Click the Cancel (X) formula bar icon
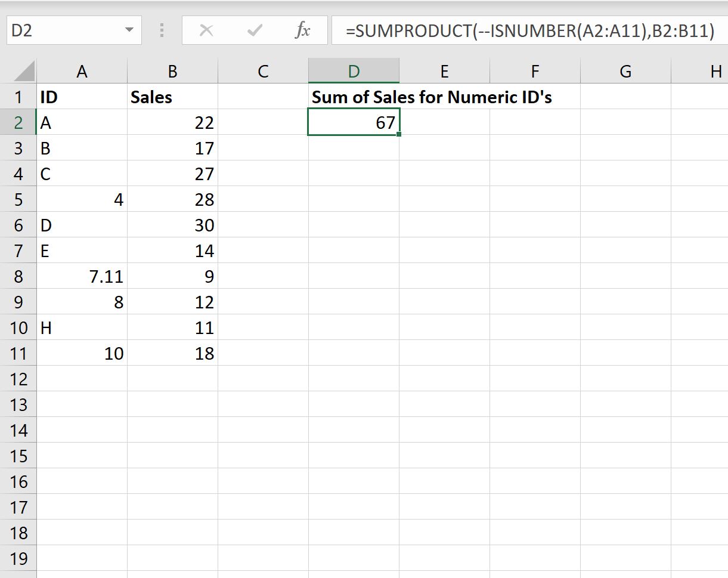The height and width of the screenshot is (578, 728). pyautogui.click(x=206, y=30)
